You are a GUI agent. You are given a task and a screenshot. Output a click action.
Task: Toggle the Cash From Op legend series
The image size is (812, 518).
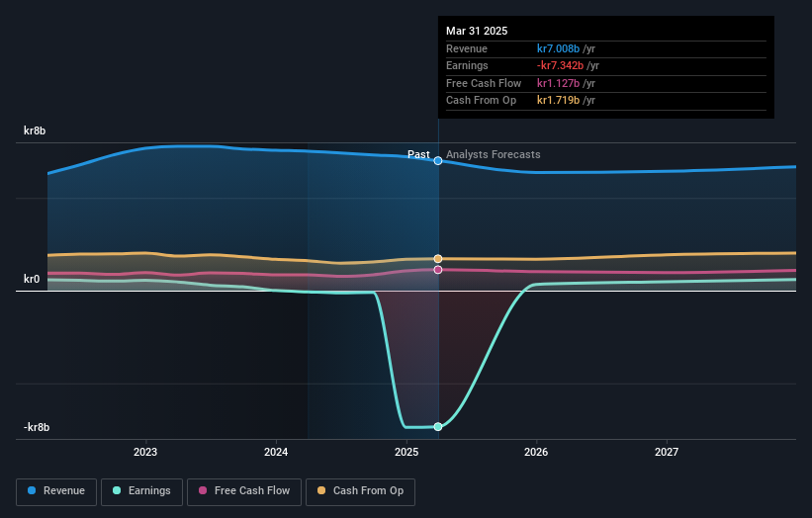coord(360,491)
